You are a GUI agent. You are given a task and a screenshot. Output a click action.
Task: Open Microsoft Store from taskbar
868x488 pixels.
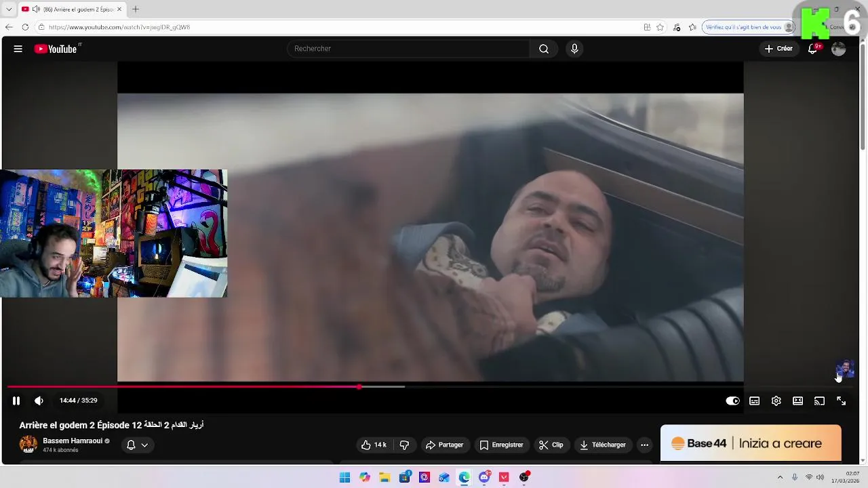(x=405, y=477)
